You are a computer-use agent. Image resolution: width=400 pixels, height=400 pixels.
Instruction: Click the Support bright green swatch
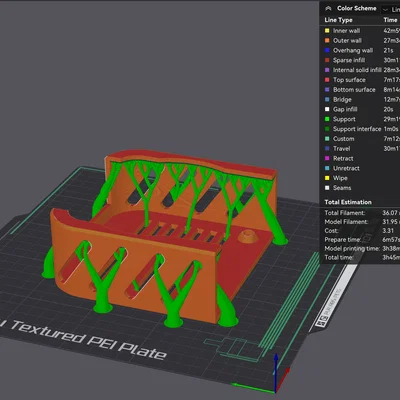pyautogui.click(x=327, y=119)
